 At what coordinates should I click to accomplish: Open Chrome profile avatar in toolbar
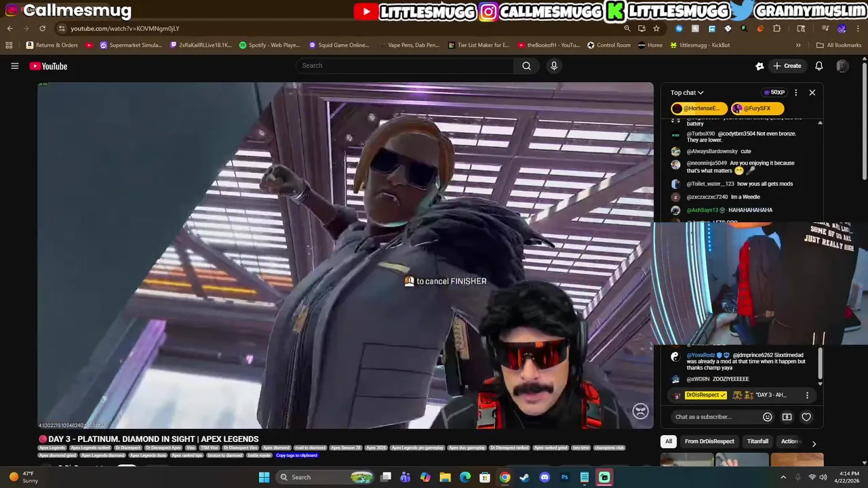click(x=842, y=28)
